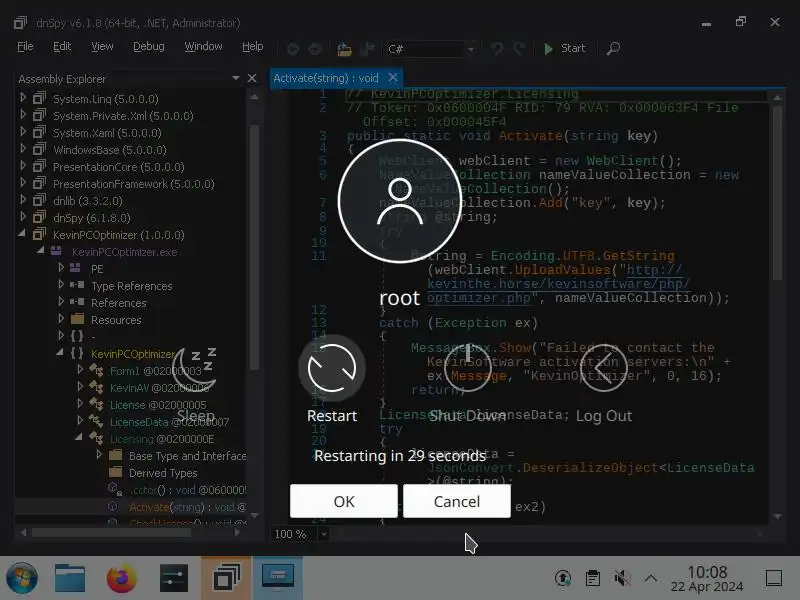Select the LicenseData class node

pyautogui.click(x=169, y=422)
